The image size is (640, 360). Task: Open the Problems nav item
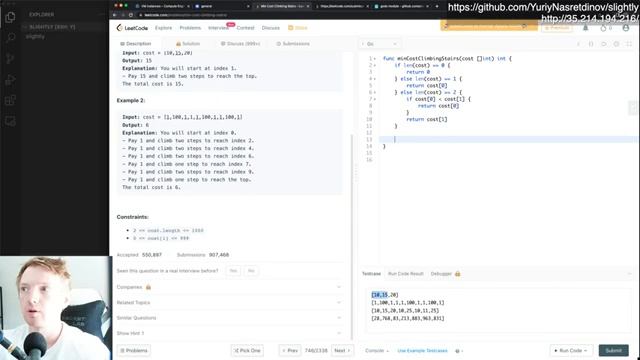tap(190, 28)
